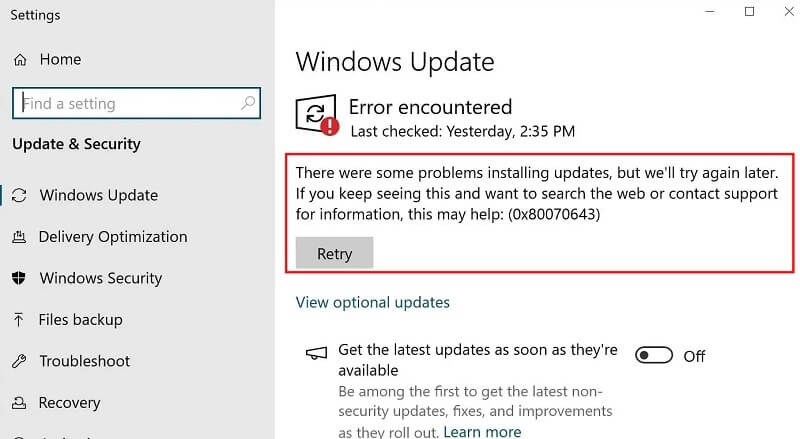The width and height of the screenshot is (800, 439).
Task: Click the Home icon in sidebar
Action: click(x=19, y=60)
